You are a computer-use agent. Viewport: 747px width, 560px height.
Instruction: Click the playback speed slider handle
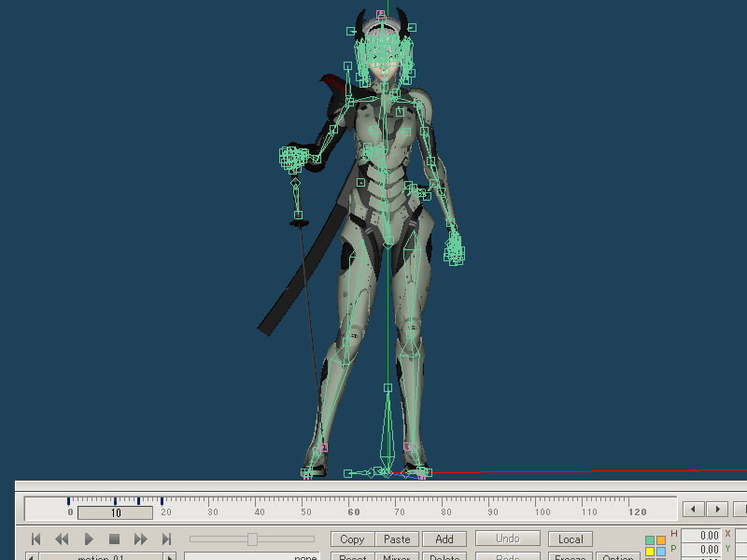tap(252, 539)
